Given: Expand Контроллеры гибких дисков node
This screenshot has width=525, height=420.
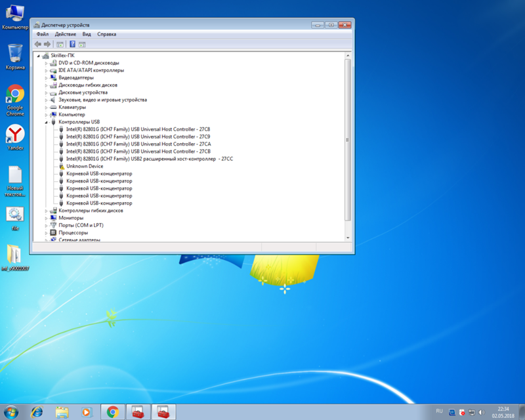Looking at the screenshot, I should pyautogui.click(x=46, y=211).
